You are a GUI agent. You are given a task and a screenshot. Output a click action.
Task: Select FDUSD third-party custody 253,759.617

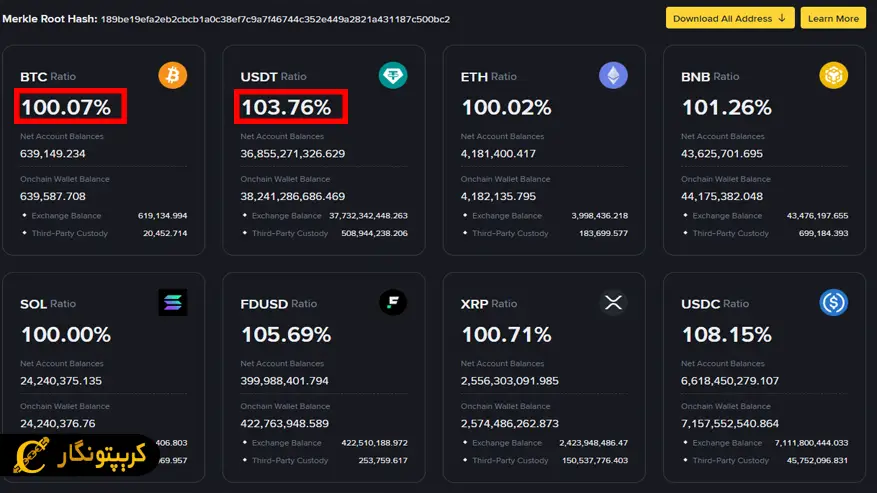click(x=383, y=460)
